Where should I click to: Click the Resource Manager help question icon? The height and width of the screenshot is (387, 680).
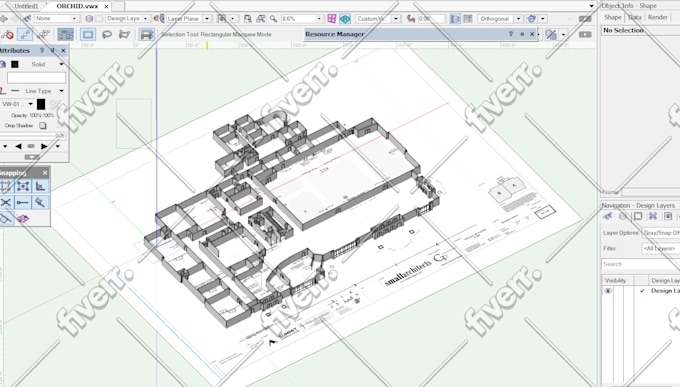(x=511, y=34)
